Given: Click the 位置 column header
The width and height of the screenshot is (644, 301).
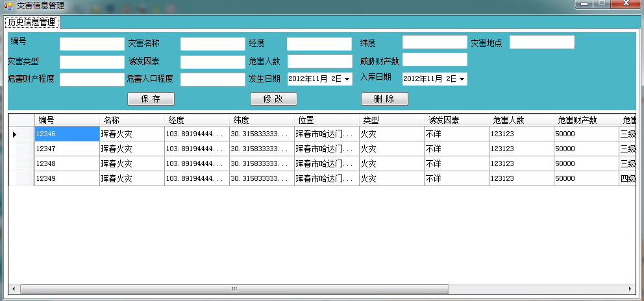Looking at the screenshot, I should pyautogui.click(x=327, y=120).
